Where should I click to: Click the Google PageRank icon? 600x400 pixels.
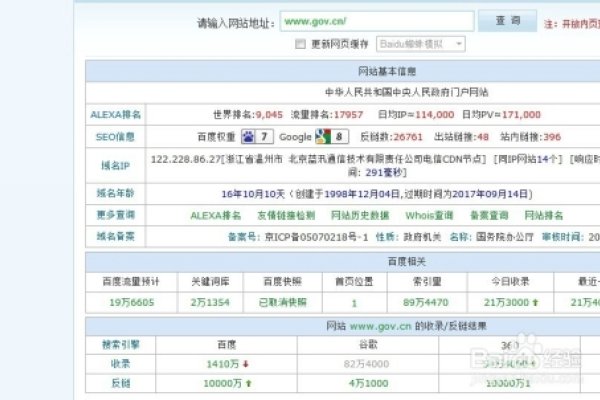323,137
